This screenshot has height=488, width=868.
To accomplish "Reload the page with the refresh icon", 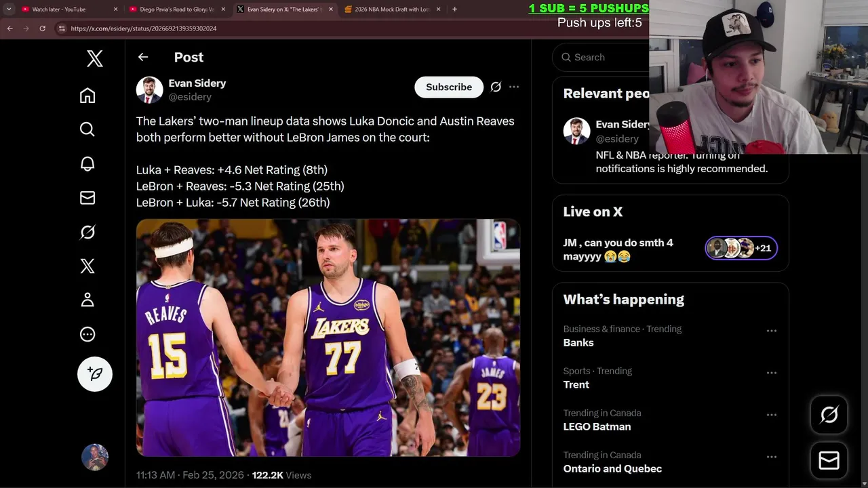I will 42,28.
